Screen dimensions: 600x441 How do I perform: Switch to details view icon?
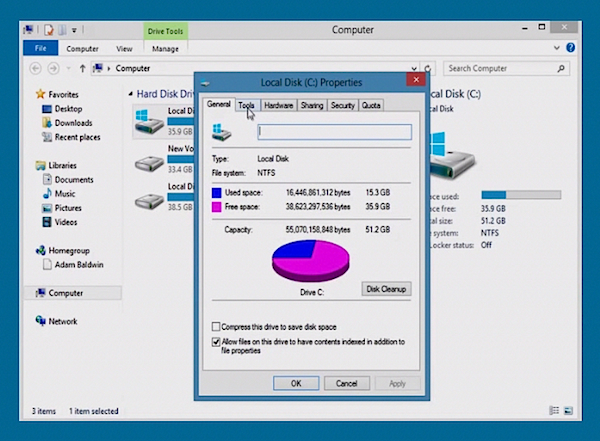[x=554, y=411]
